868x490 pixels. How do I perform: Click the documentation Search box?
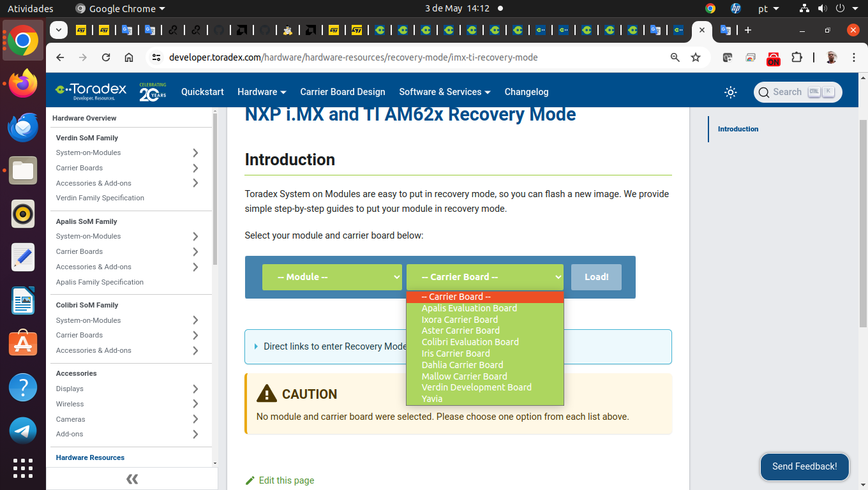point(798,92)
